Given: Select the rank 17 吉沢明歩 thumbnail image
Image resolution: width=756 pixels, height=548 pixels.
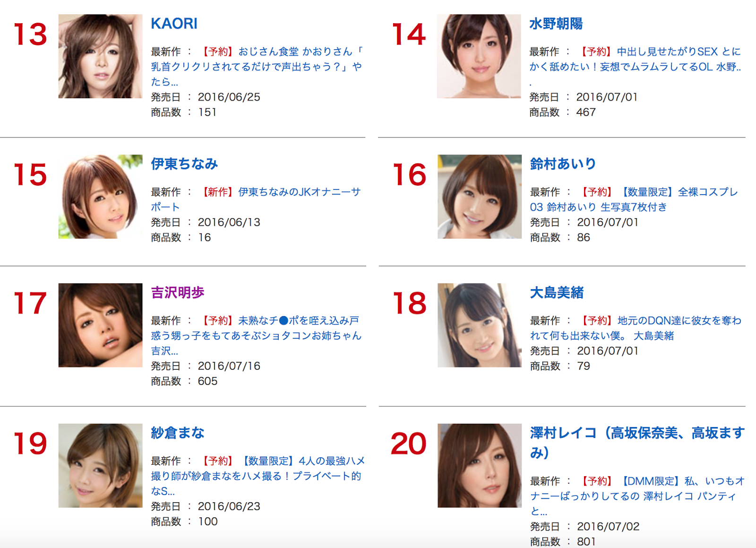Looking at the screenshot, I should pyautogui.click(x=100, y=325).
